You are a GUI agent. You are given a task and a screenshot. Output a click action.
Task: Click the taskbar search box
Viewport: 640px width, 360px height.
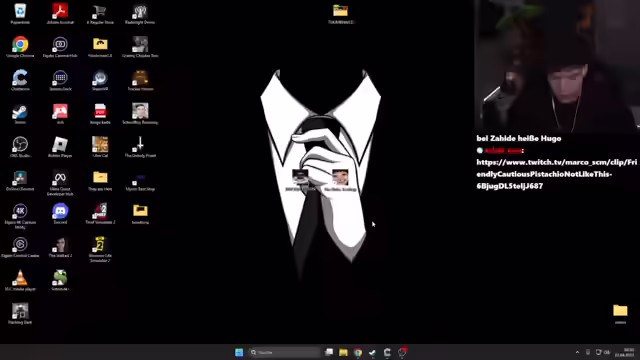[285, 352]
